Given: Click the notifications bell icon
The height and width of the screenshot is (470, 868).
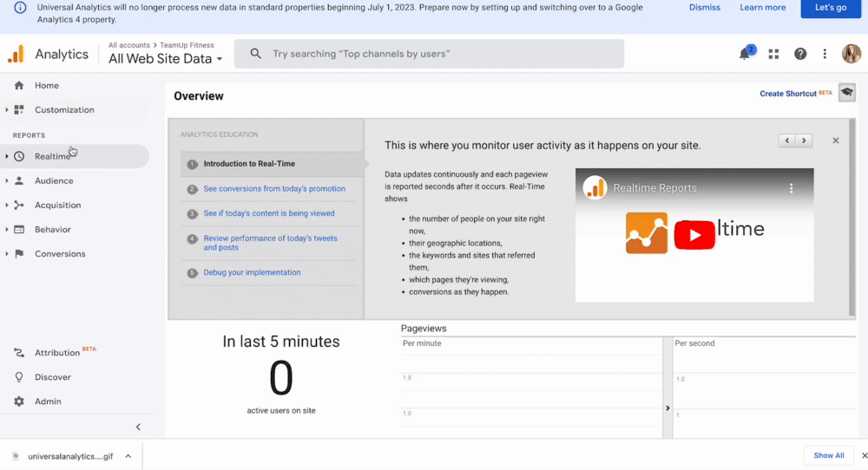Looking at the screenshot, I should coord(745,54).
